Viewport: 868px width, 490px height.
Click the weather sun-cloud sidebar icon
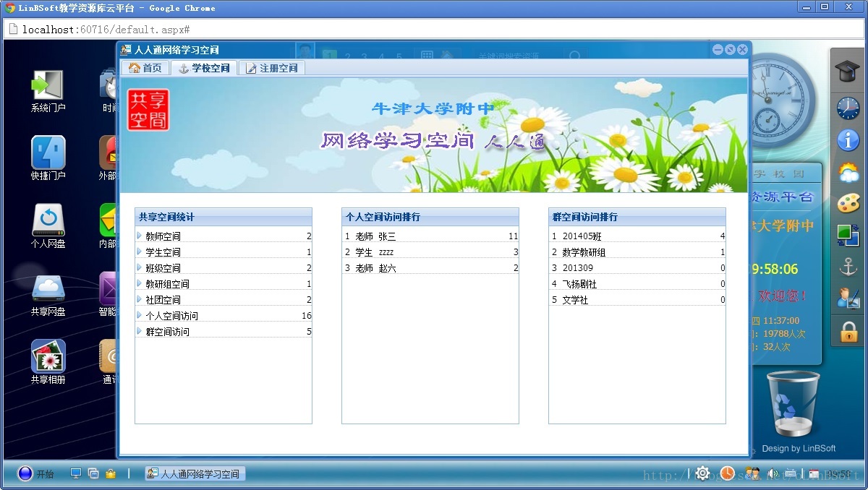point(848,173)
